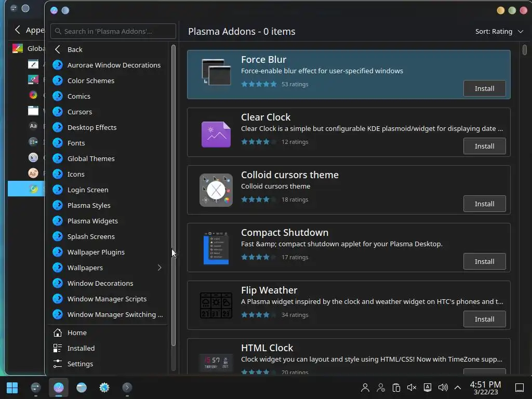Click the Login Screen category icon
Image resolution: width=532 pixels, height=399 pixels.
click(x=58, y=190)
